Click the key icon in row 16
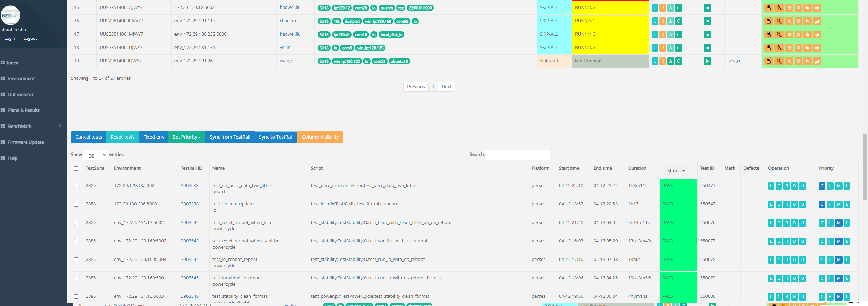868x306 pixels. click(779, 21)
